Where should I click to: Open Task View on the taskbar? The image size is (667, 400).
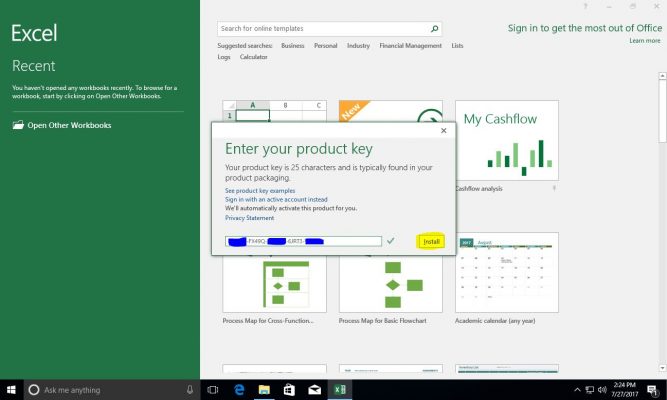[213, 390]
